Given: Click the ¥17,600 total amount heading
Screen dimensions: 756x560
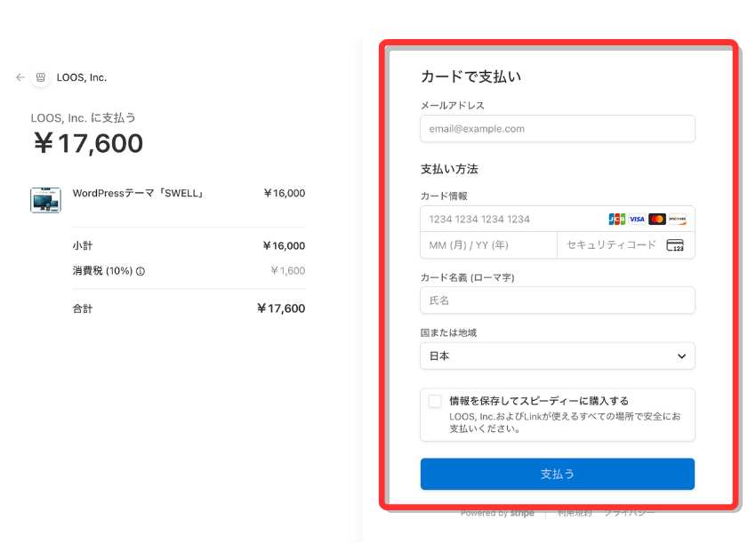Looking at the screenshot, I should [88, 144].
